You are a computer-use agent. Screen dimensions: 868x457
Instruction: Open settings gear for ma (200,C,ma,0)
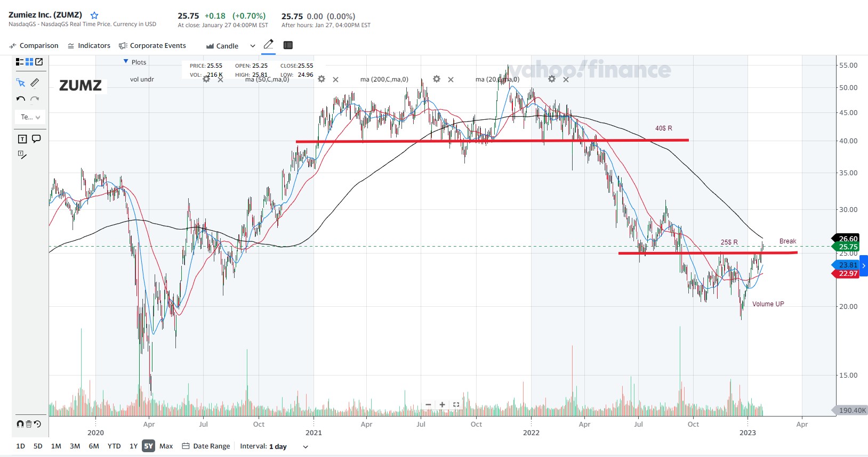click(x=437, y=79)
